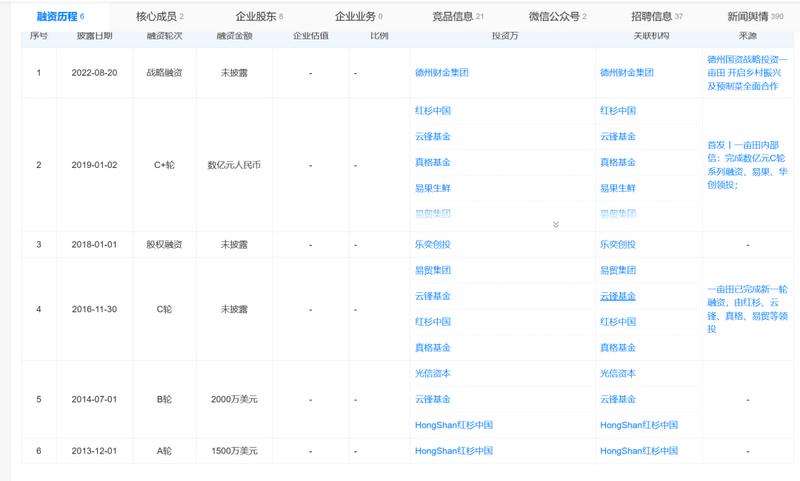Open 红杉中国 investor link in the C+轮 row
This screenshot has height=481, width=800.
click(433, 111)
